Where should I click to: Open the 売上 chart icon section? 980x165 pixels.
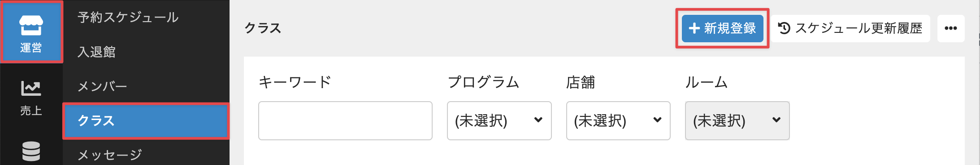click(31, 98)
